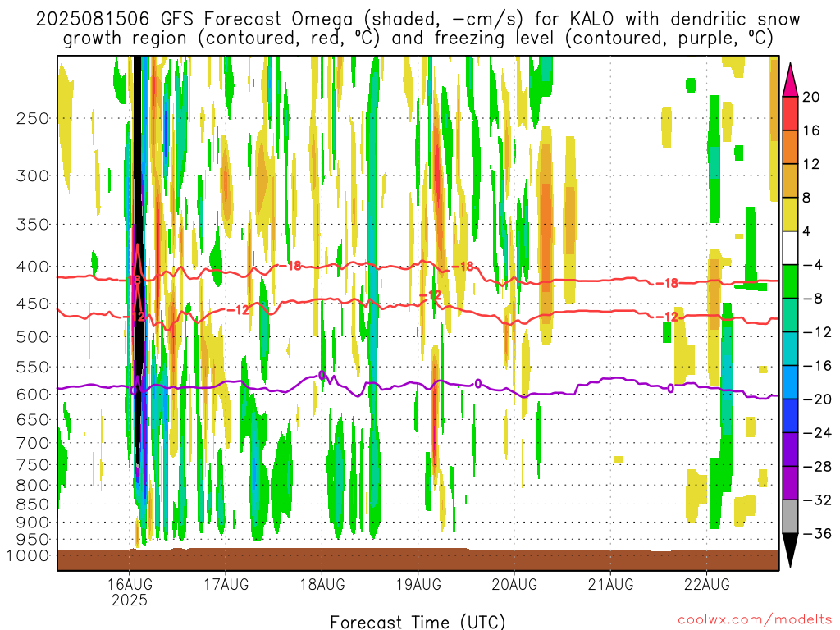Click the 250 pressure level label

(33, 118)
